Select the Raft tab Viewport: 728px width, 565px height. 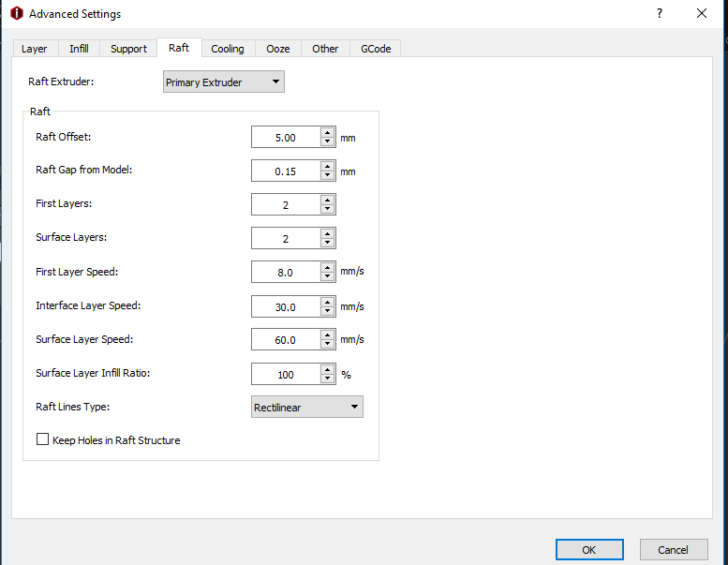[x=179, y=48]
